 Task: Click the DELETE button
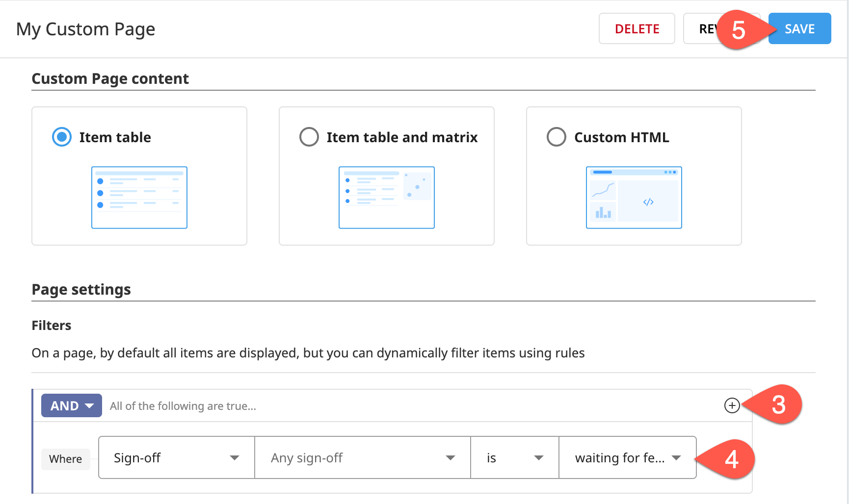tap(637, 28)
